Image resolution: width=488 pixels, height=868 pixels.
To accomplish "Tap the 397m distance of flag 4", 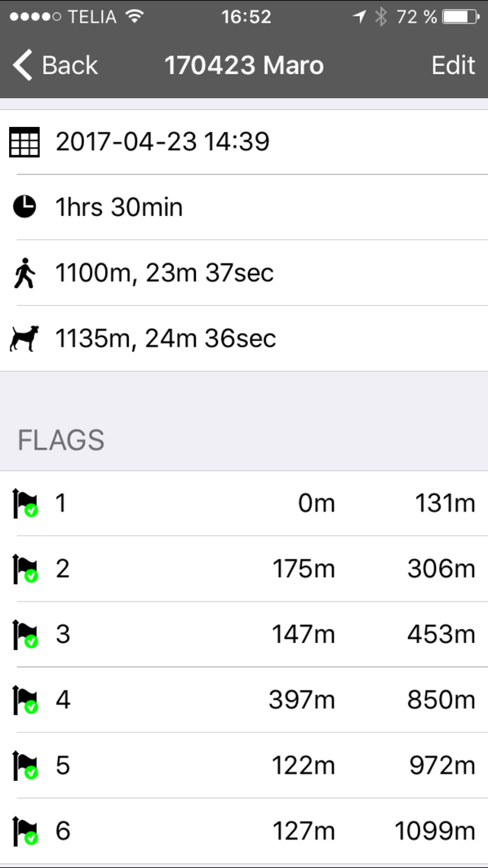I will click(x=301, y=700).
